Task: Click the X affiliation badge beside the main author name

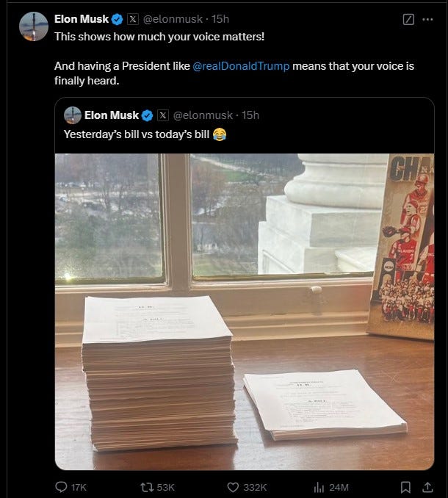Action: [133, 19]
